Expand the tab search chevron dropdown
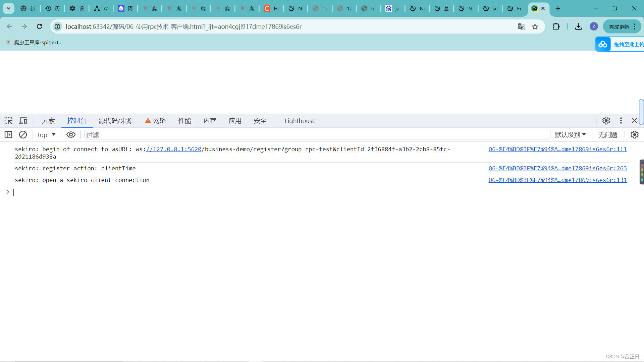Image resolution: width=644 pixels, height=362 pixels. [x=8, y=8]
